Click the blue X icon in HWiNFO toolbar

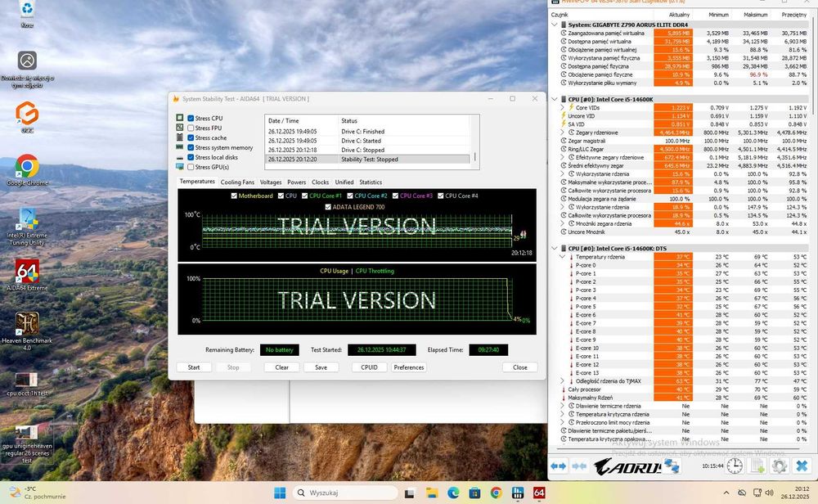(x=802, y=466)
